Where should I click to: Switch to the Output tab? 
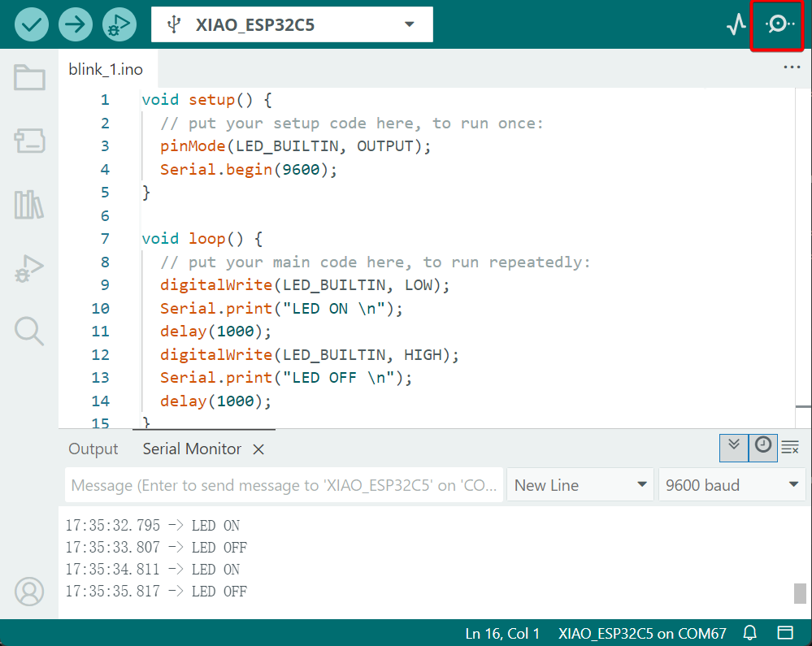93,449
